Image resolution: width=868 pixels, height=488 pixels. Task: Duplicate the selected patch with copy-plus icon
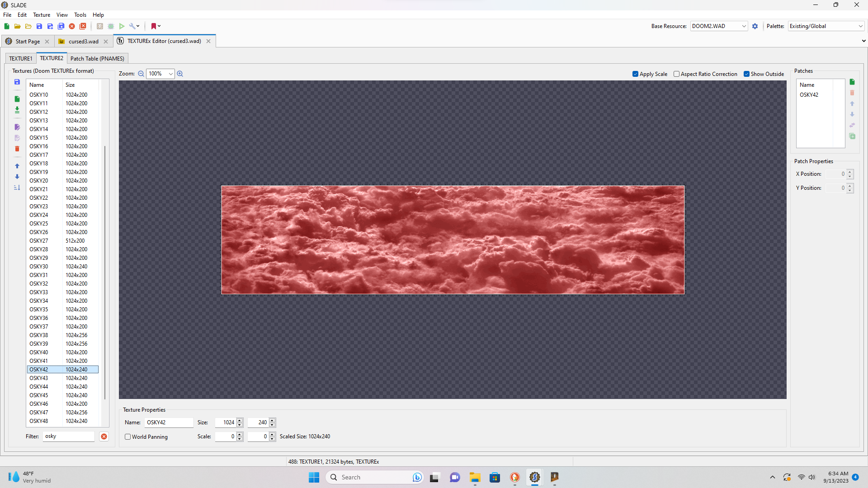tap(852, 136)
